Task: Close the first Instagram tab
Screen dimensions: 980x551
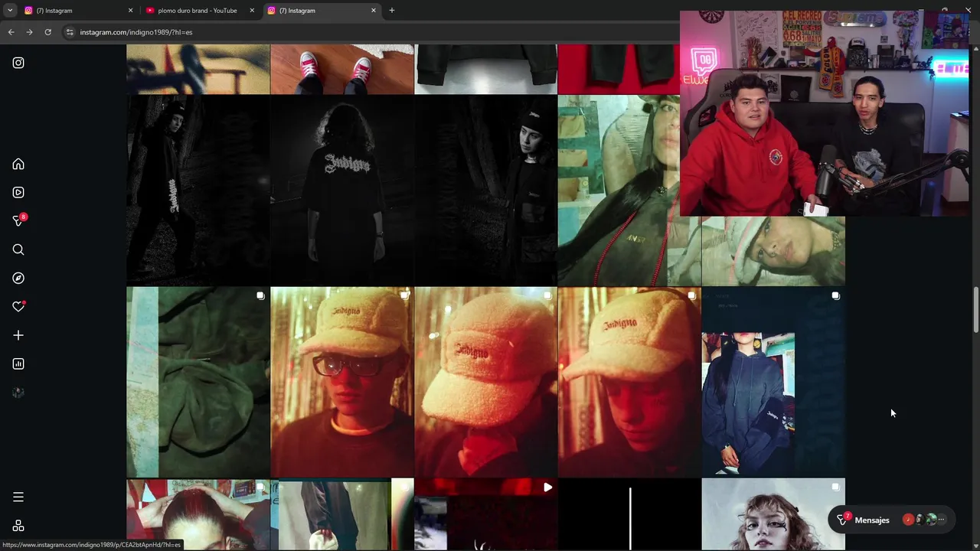Action: (130, 11)
